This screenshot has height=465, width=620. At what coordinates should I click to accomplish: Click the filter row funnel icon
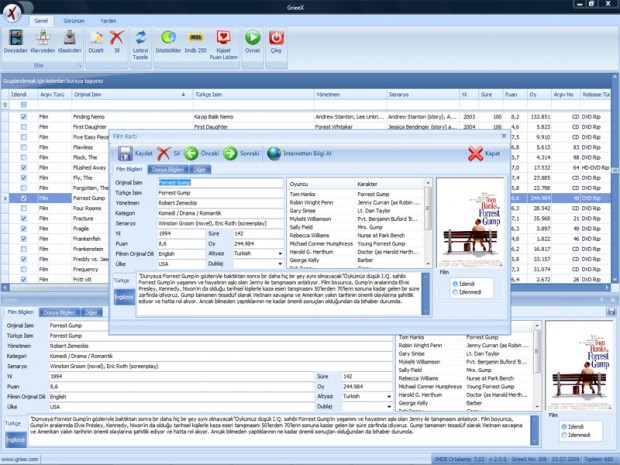tap(5, 105)
